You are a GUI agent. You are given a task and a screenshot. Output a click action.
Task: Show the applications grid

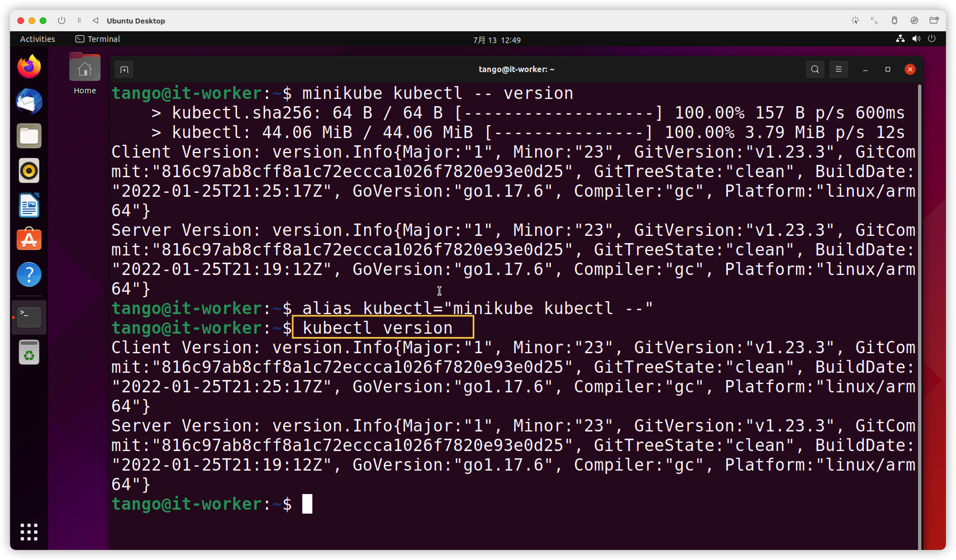click(x=29, y=532)
